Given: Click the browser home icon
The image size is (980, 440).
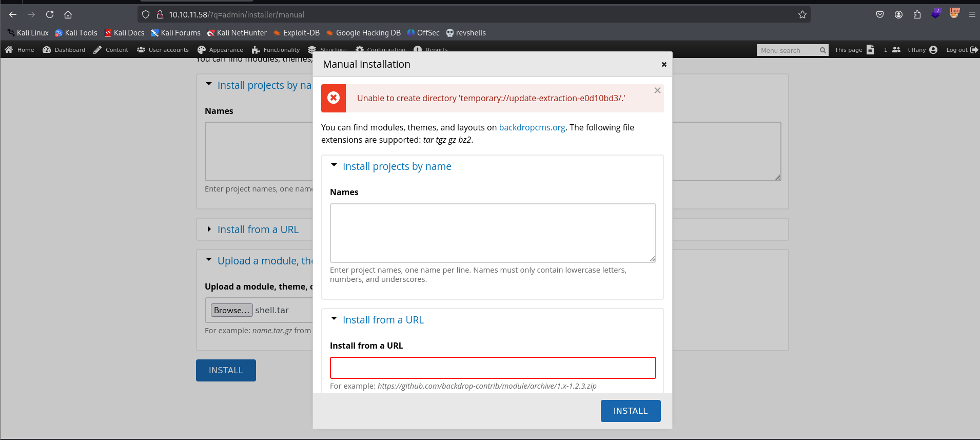Looking at the screenshot, I should 68,14.
